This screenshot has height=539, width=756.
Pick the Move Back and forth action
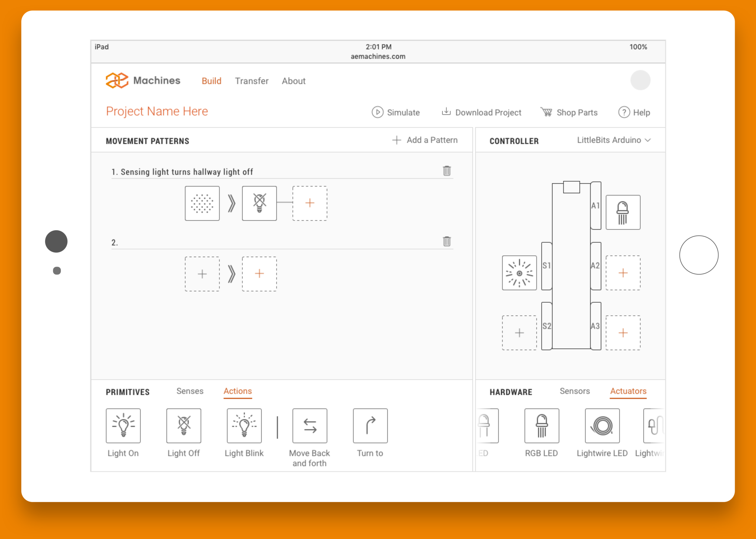(309, 426)
